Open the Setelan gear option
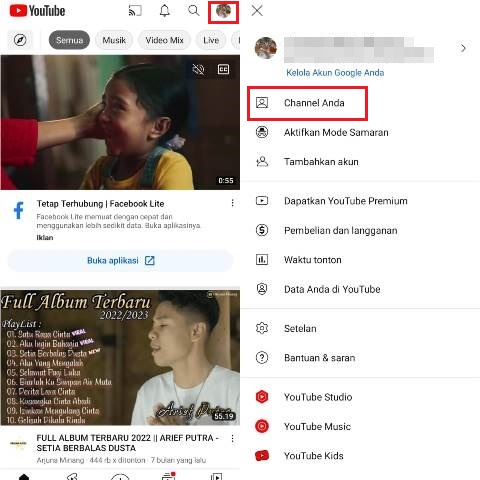 [286, 328]
